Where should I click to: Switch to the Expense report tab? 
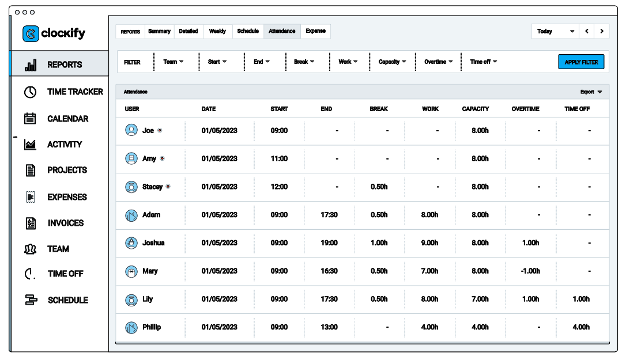tap(315, 32)
